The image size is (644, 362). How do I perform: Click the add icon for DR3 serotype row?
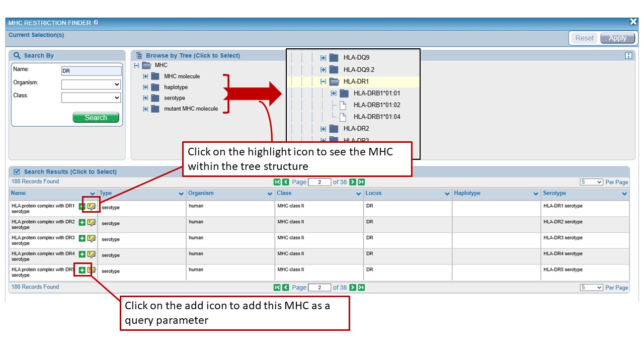click(x=82, y=238)
